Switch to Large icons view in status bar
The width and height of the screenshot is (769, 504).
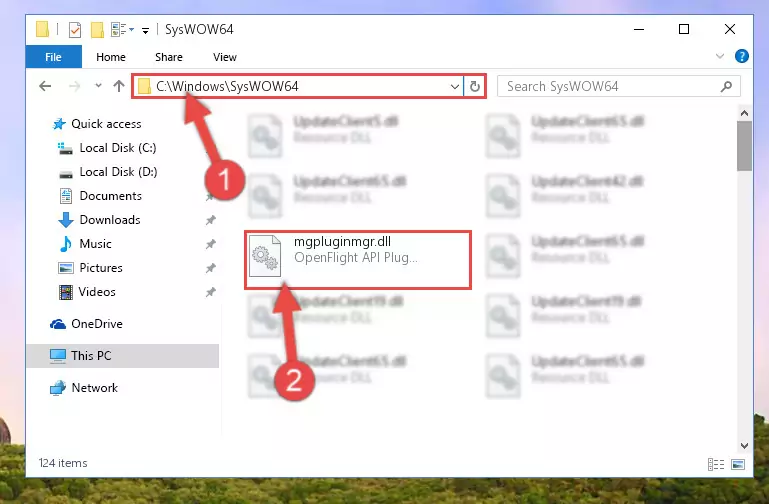coord(738,464)
